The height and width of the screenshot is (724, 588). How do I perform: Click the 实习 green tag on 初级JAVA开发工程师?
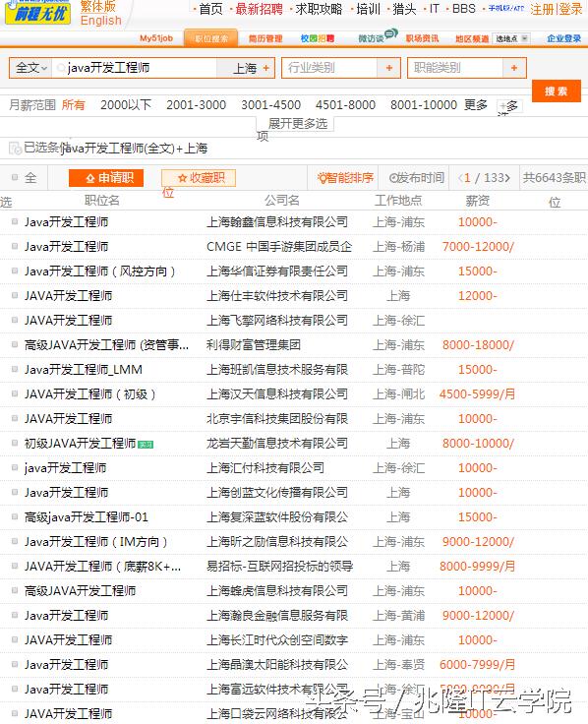point(146,445)
